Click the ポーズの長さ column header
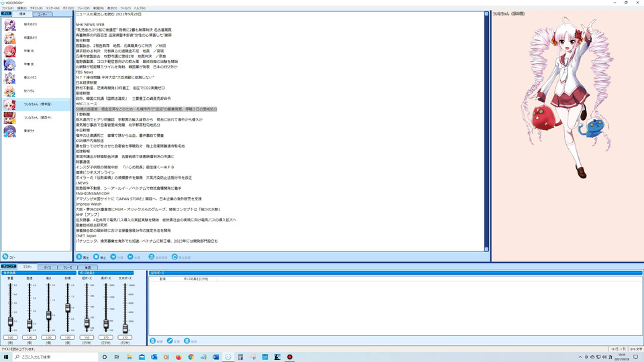Viewport: 644px width, 362px height. tap(195, 279)
